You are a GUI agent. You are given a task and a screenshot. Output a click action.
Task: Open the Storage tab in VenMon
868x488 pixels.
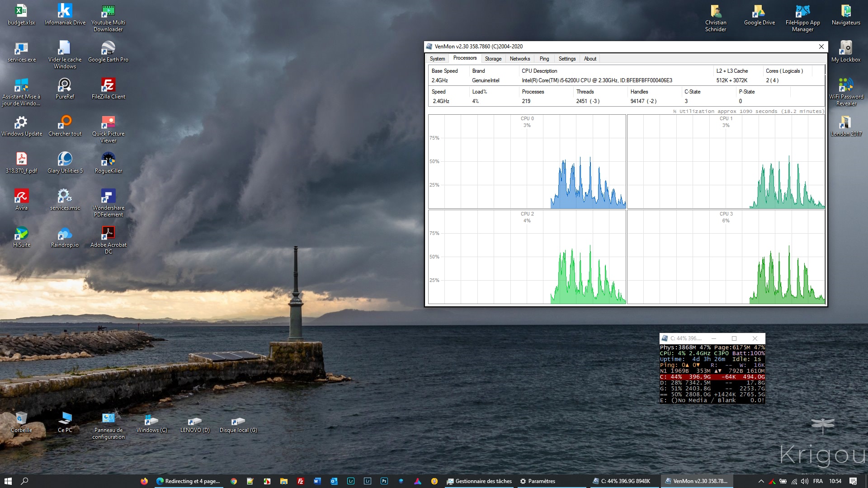point(493,59)
